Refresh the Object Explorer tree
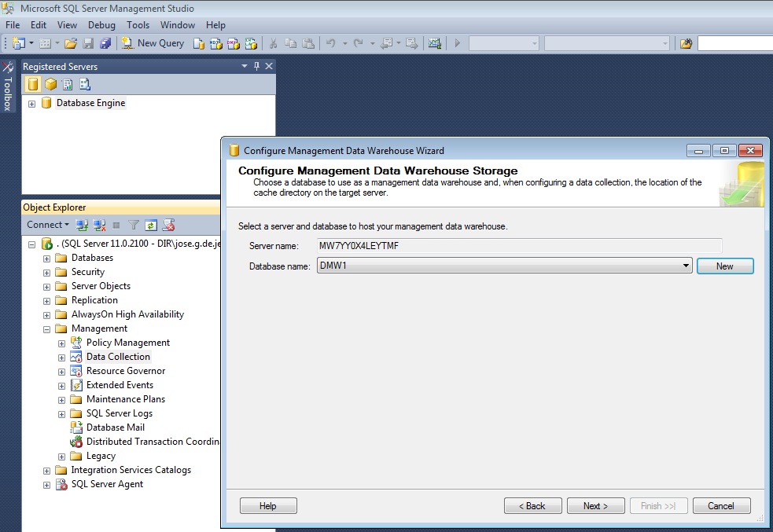 point(151,225)
